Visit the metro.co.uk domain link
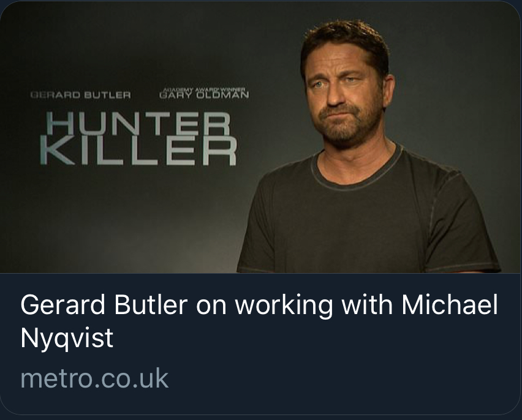The width and height of the screenshot is (522, 420). 94,378
